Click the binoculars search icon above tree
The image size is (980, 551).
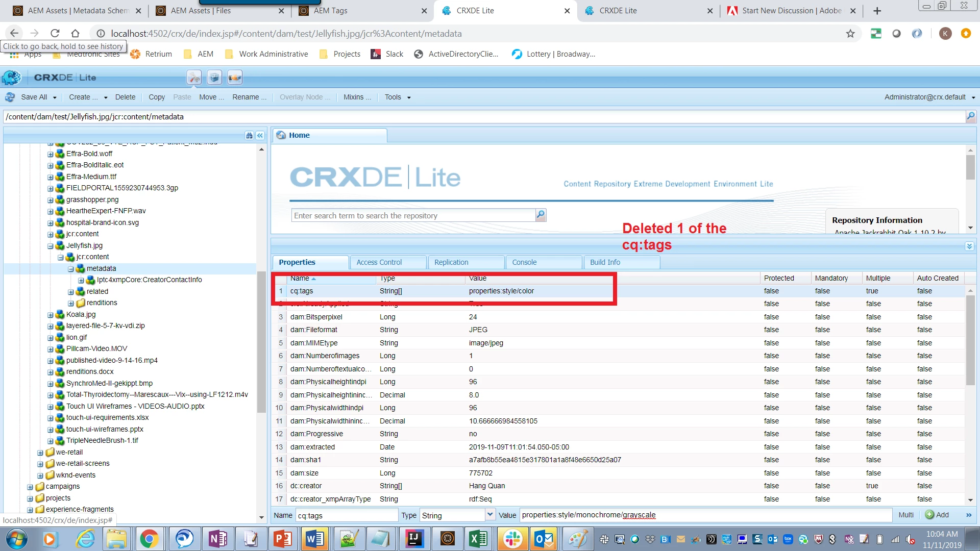(249, 136)
